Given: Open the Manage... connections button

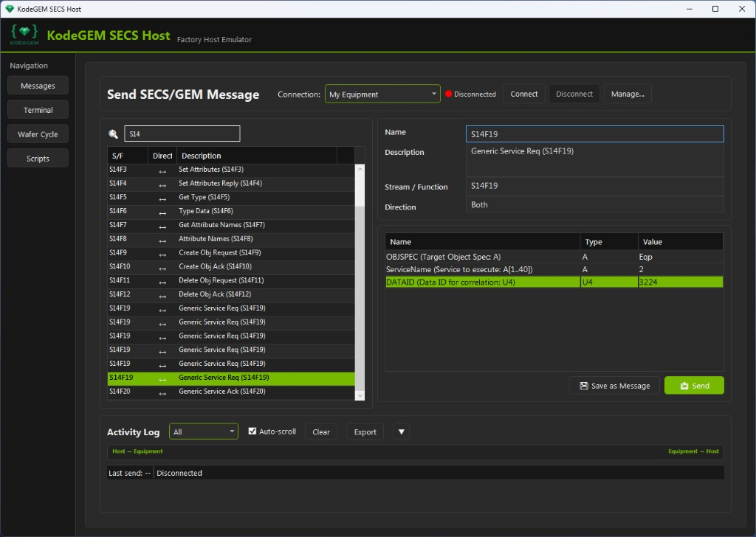Looking at the screenshot, I should pyautogui.click(x=628, y=94).
